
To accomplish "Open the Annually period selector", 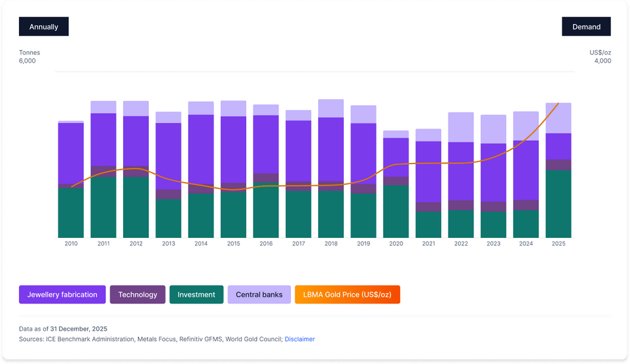I will [44, 26].
